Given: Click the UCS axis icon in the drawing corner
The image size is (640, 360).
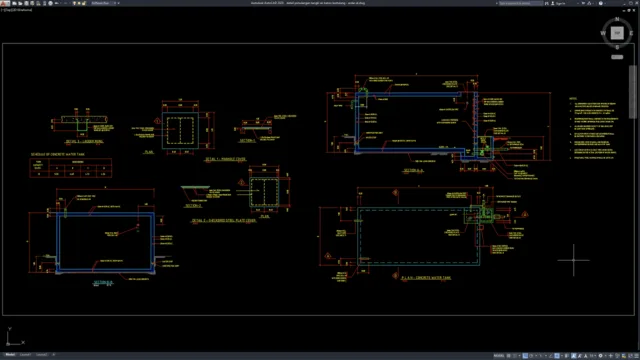Looking at the screenshot, I should (15, 337).
